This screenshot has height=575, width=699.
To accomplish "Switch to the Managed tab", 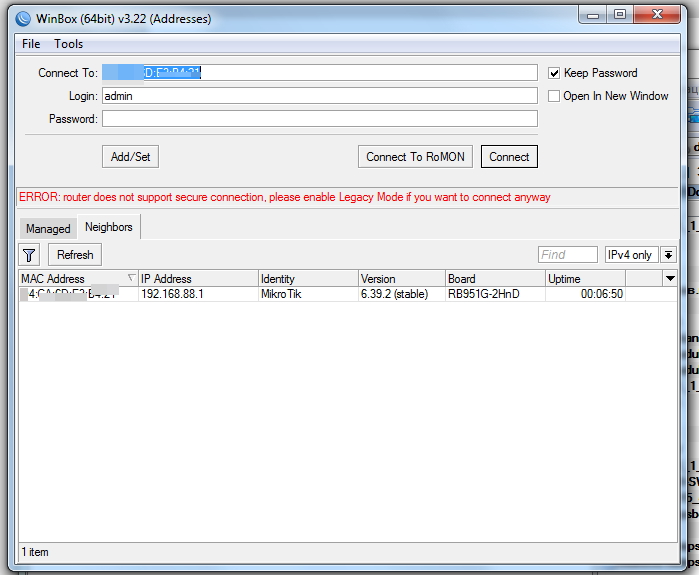I will [48, 229].
